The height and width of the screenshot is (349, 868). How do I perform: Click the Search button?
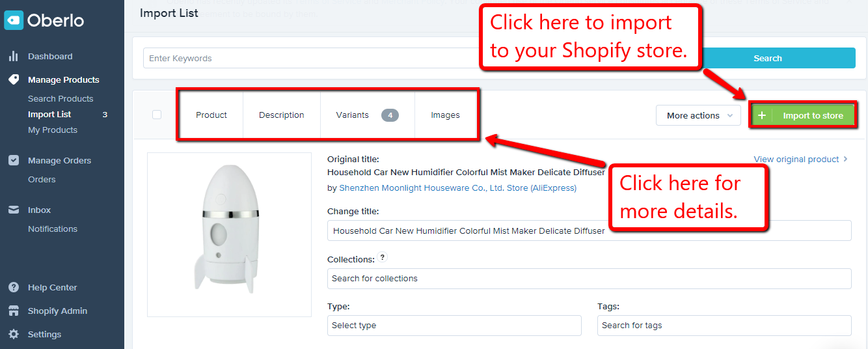coord(767,58)
